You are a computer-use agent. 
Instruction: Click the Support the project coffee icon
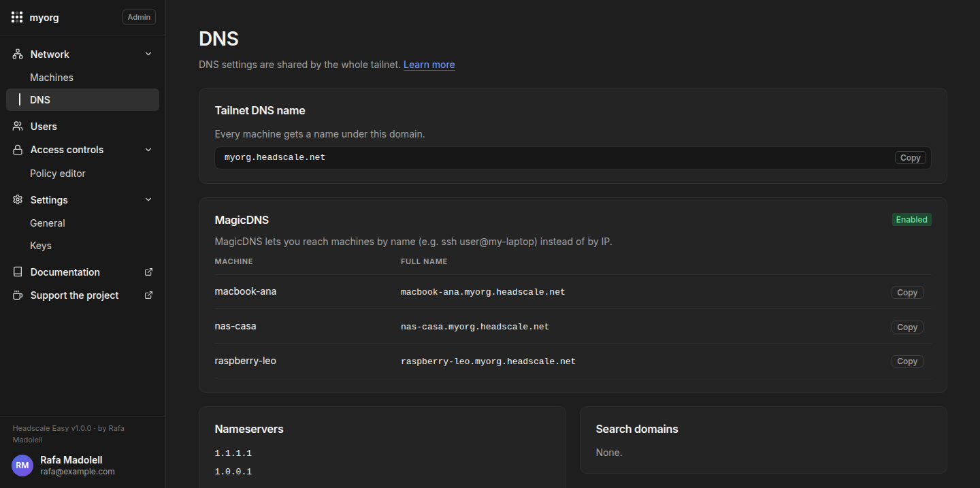(18, 295)
